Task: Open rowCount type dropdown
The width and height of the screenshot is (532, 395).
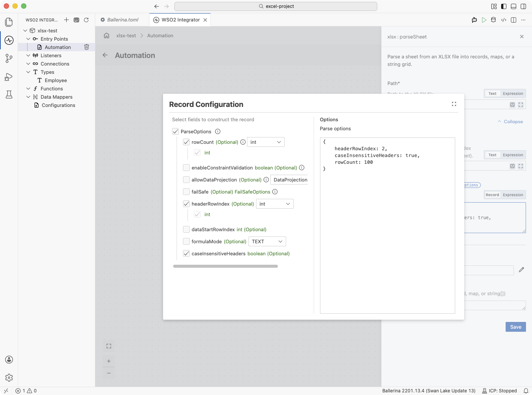Action: (266, 142)
